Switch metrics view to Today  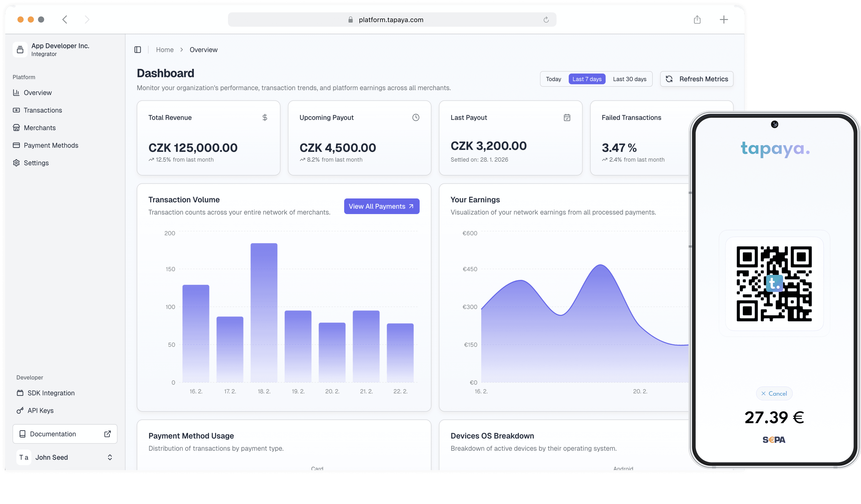553,79
